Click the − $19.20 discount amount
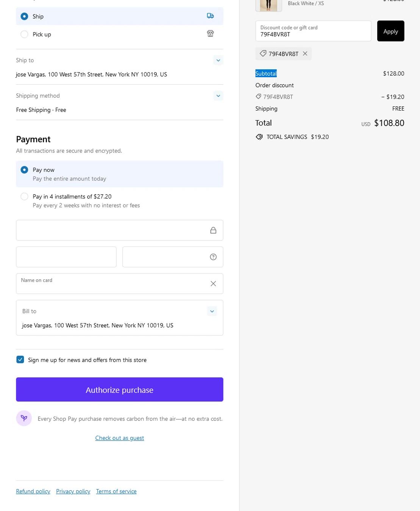This screenshot has width=420, height=511. pyautogui.click(x=393, y=97)
